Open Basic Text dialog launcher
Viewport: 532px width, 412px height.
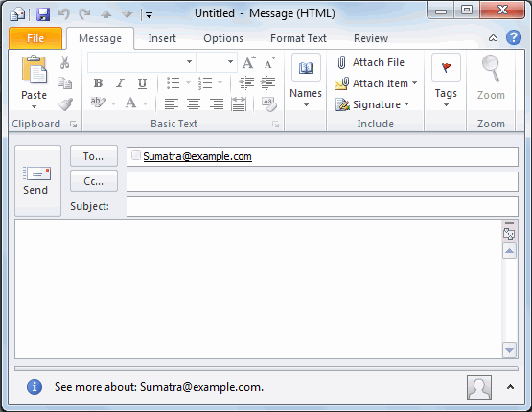coord(275,125)
